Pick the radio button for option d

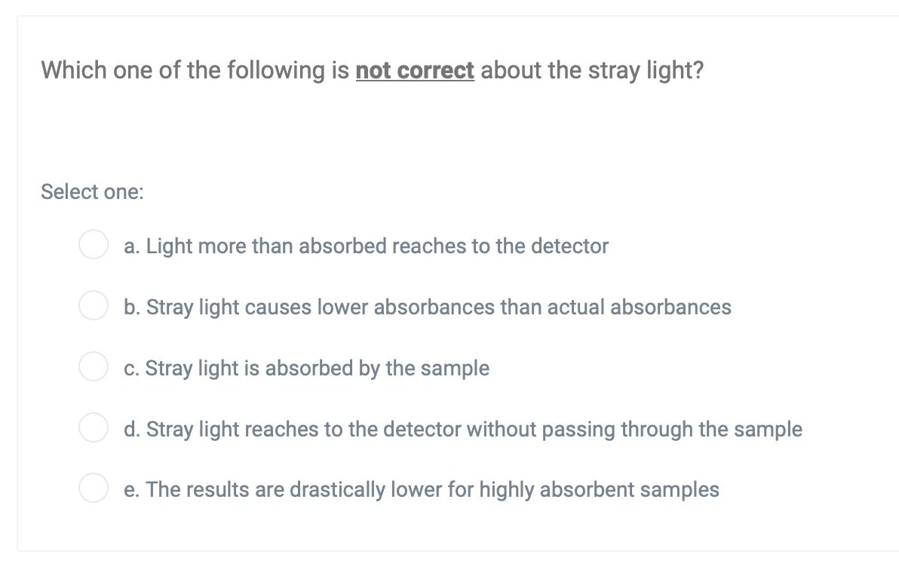[94, 427]
